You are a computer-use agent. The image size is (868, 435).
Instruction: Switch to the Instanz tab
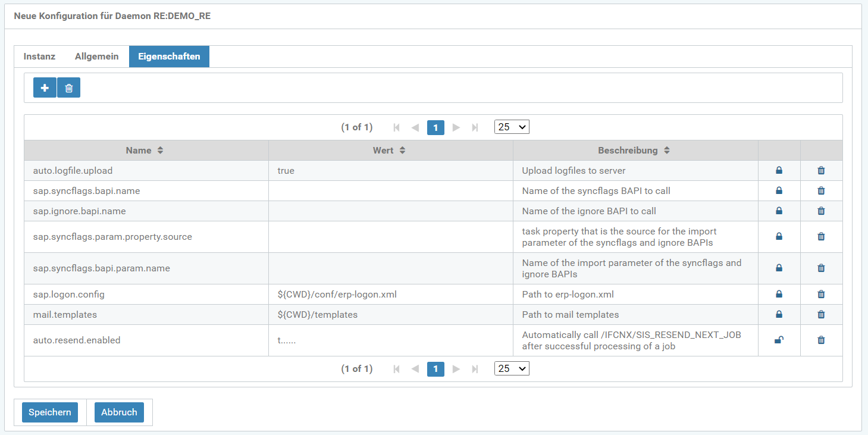point(39,57)
